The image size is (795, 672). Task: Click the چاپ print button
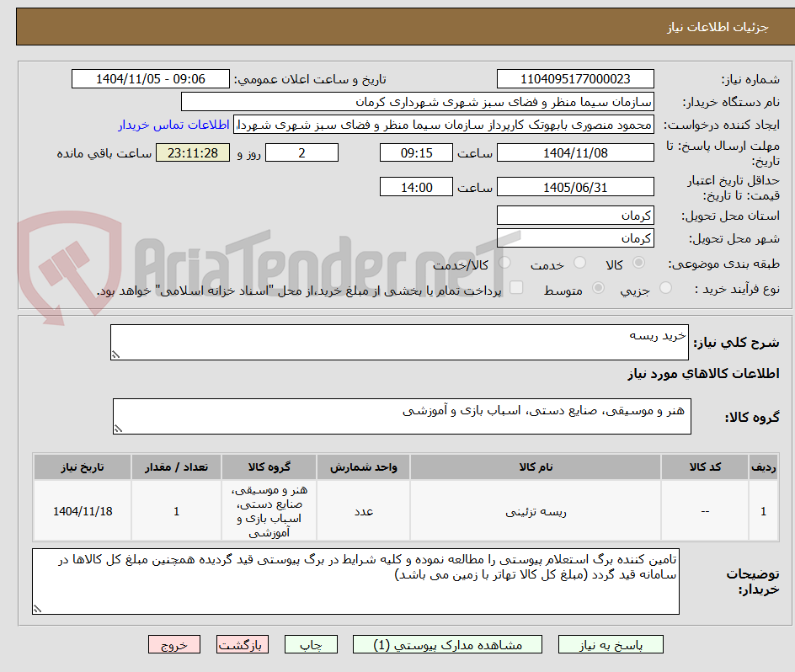point(311,644)
